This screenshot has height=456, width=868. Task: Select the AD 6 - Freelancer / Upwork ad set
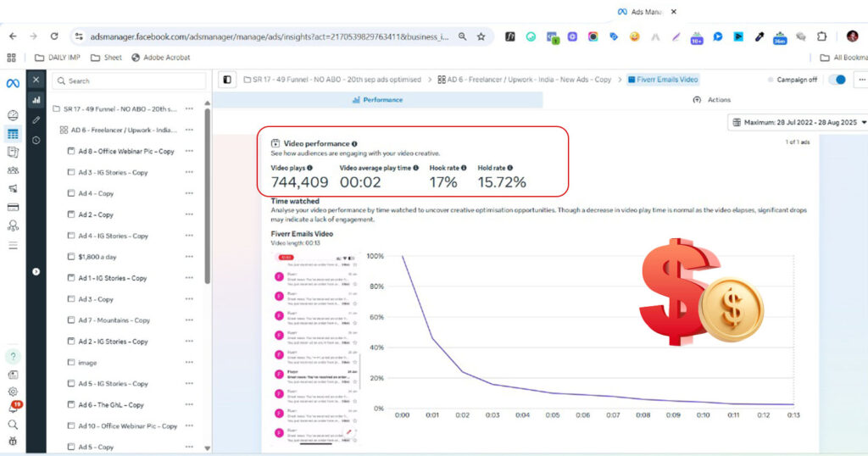coord(119,130)
